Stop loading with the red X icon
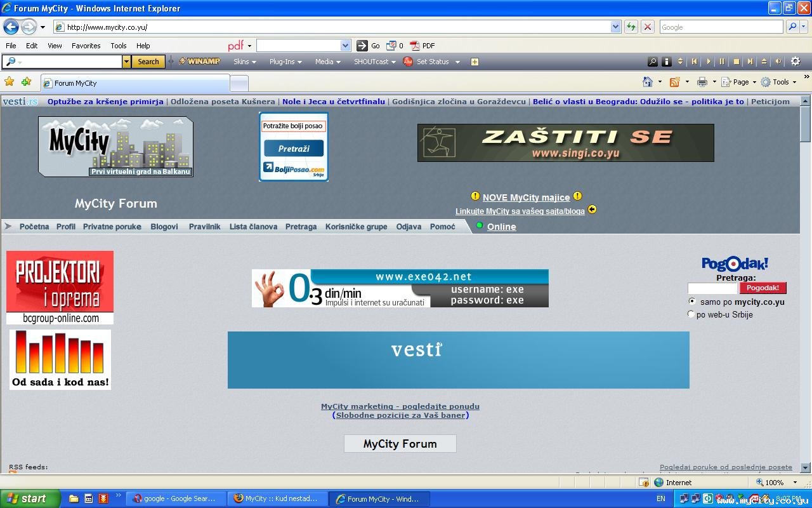The height and width of the screenshot is (508, 812). tap(648, 27)
